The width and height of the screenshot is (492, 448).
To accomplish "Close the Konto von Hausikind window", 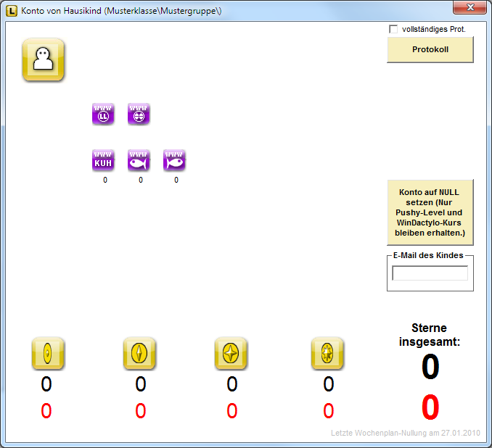I will (x=470, y=7).
